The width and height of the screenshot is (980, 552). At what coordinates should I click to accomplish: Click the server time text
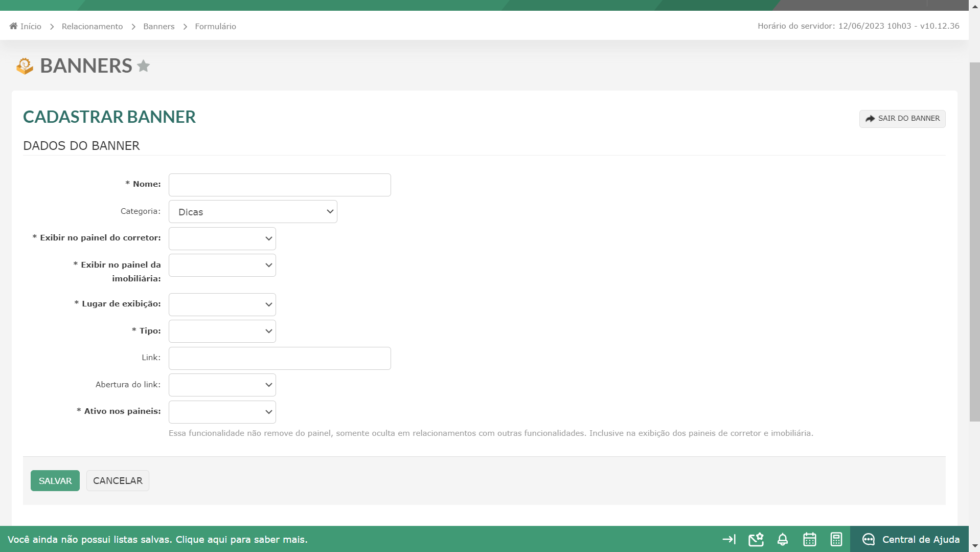[858, 26]
